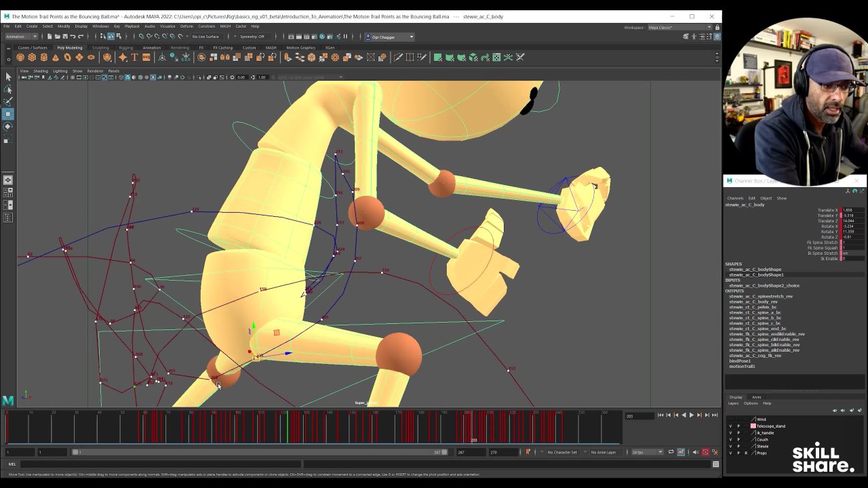The width and height of the screenshot is (868, 488).
Task: Select stewie_ac_C_bodyShape node in Channel Box
Action: coord(755,270)
